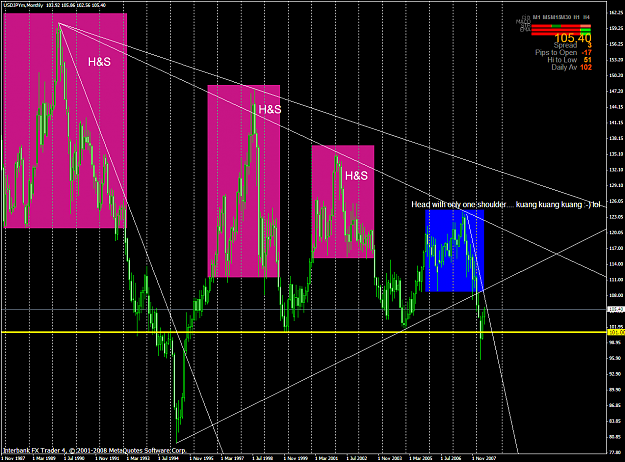Click the Interbank FX Trader 4 copyright text
Viewport: 625px width, 462px height.
(x=94, y=450)
